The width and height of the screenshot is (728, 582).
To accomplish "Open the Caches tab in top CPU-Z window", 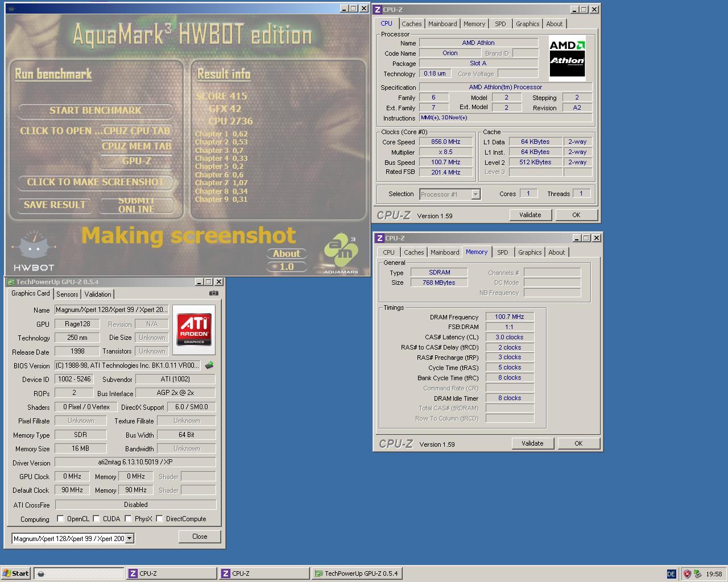I will tap(412, 24).
